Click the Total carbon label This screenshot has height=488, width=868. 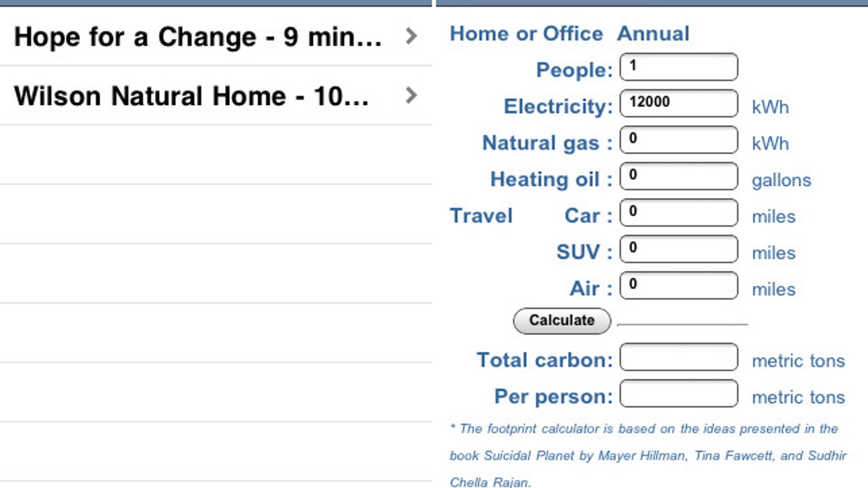point(544,360)
